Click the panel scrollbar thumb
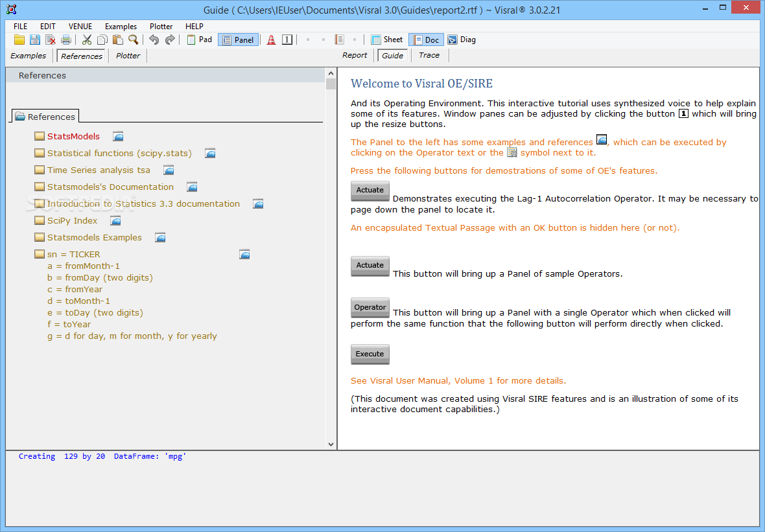The image size is (765, 532). coord(331,84)
